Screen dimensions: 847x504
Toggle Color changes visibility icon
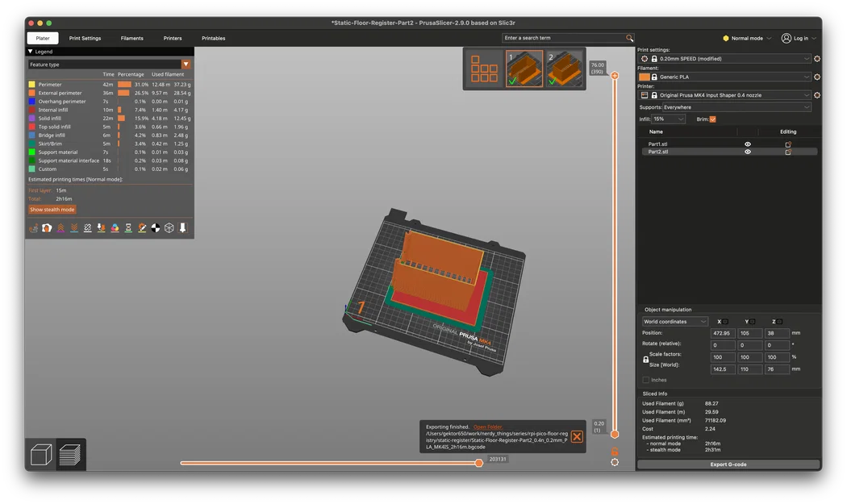[x=115, y=228]
